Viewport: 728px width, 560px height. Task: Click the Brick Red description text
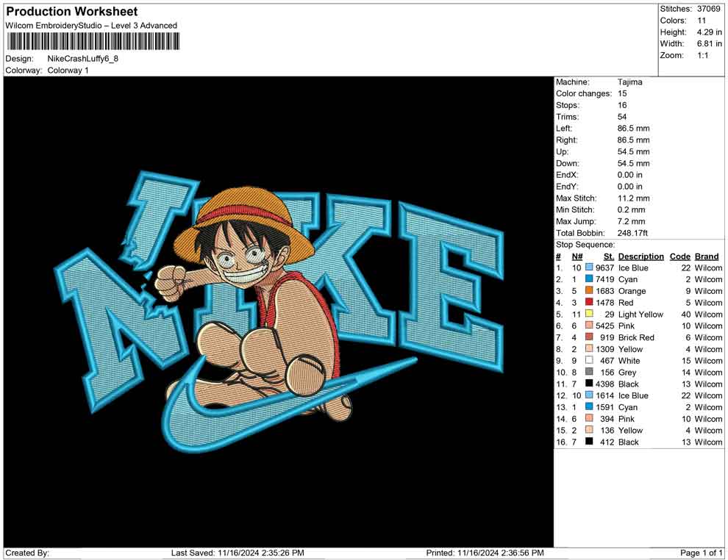point(636,337)
